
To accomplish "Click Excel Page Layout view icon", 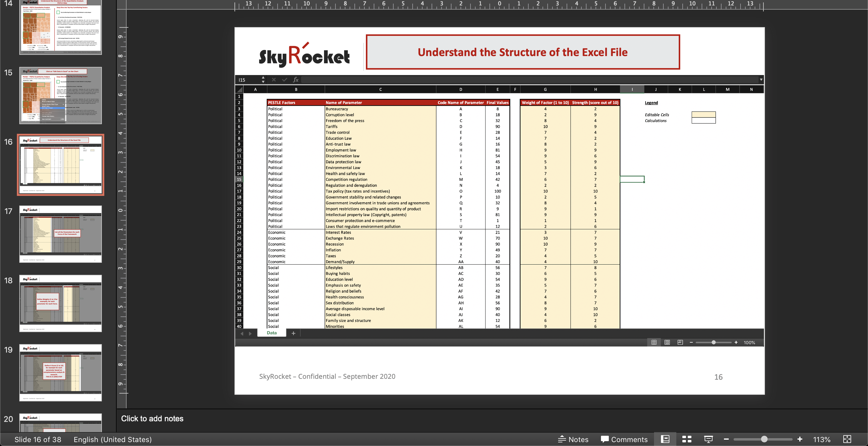I will click(667, 342).
